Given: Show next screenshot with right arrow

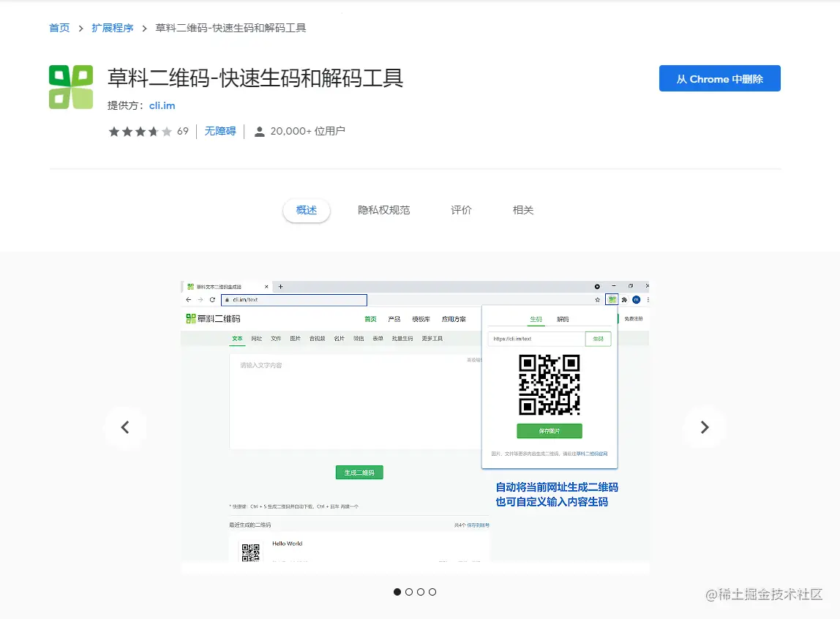Looking at the screenshot, I should [x=705, y=427].
